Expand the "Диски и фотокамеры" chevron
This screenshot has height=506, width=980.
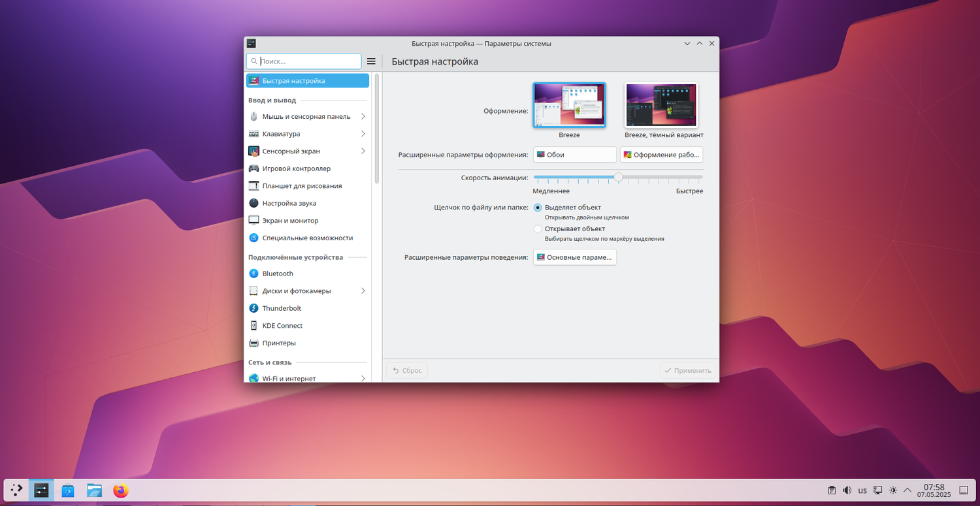(x=363, y=291)
